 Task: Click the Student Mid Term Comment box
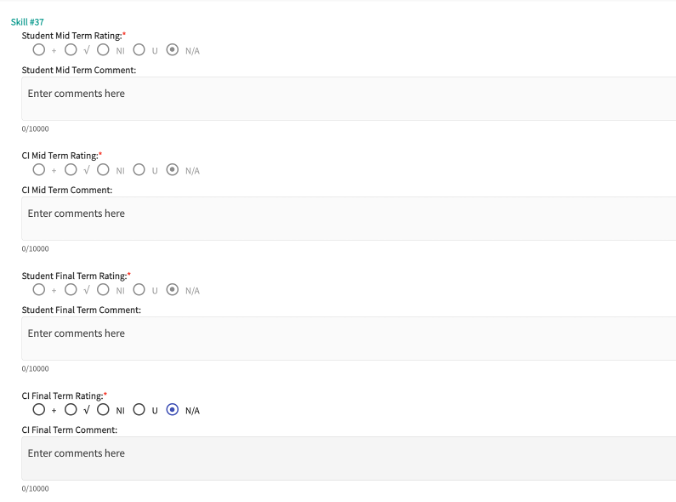coord(348,98)
